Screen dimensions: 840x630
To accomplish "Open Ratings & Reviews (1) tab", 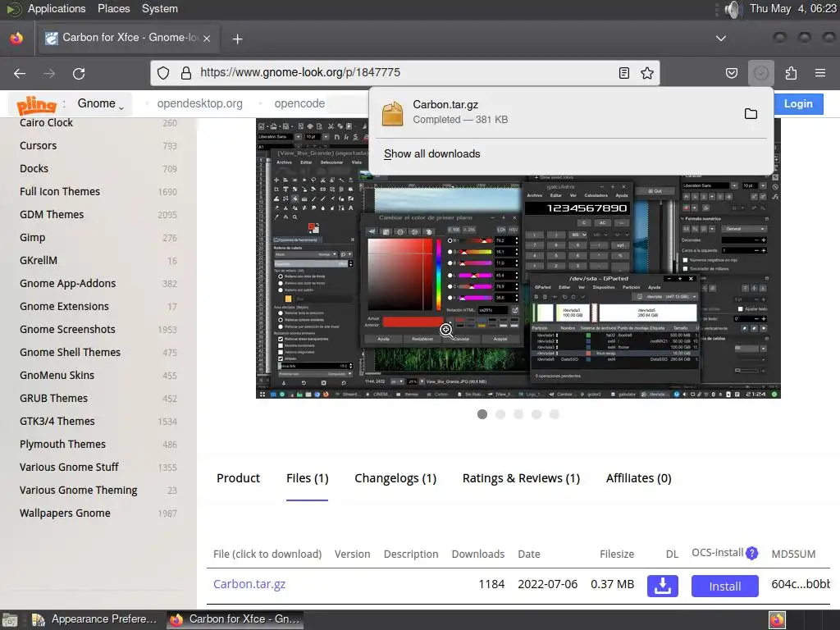I will pos(521,478).
